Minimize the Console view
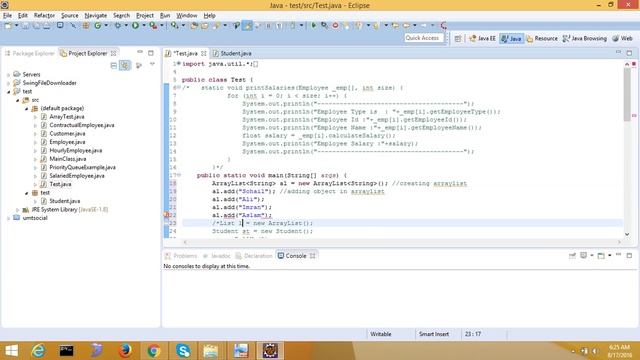 click(x=618, y=255)
